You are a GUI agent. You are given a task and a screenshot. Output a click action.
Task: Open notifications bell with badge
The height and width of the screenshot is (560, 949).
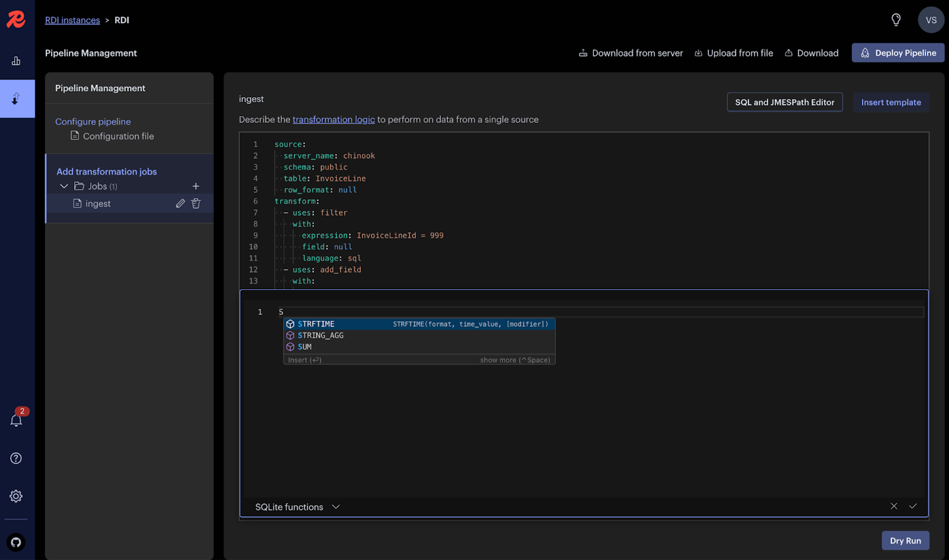point(16,420)
